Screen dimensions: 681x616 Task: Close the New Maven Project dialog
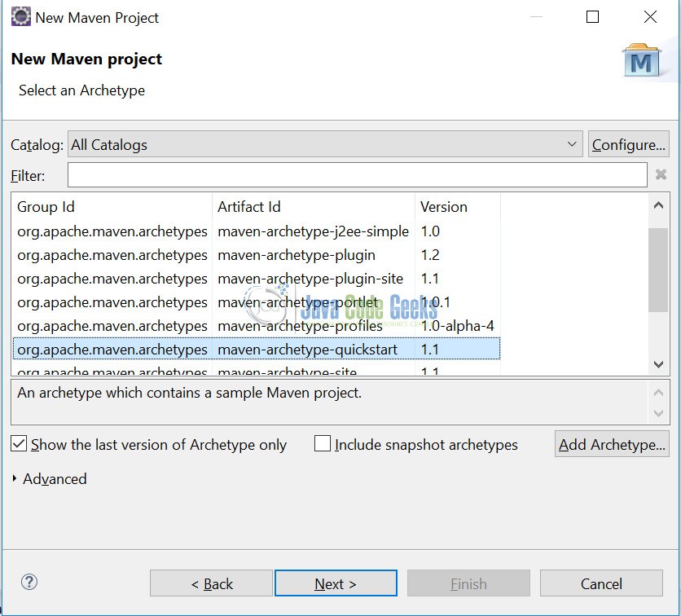click(x=650, y=17)
